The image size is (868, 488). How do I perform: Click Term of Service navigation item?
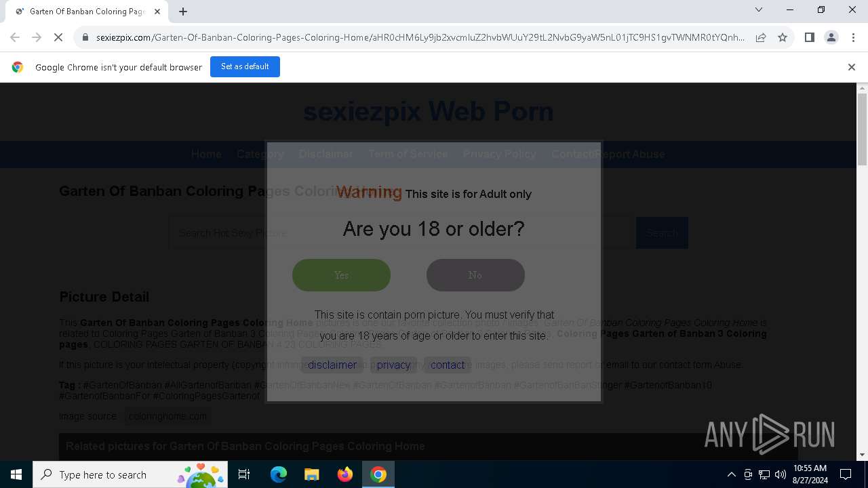point(408,154)
